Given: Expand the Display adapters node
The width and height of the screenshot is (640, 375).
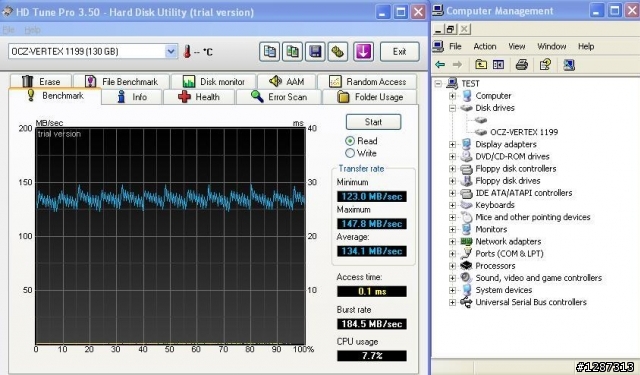Looking at the screenshot, I should point(452,144).
